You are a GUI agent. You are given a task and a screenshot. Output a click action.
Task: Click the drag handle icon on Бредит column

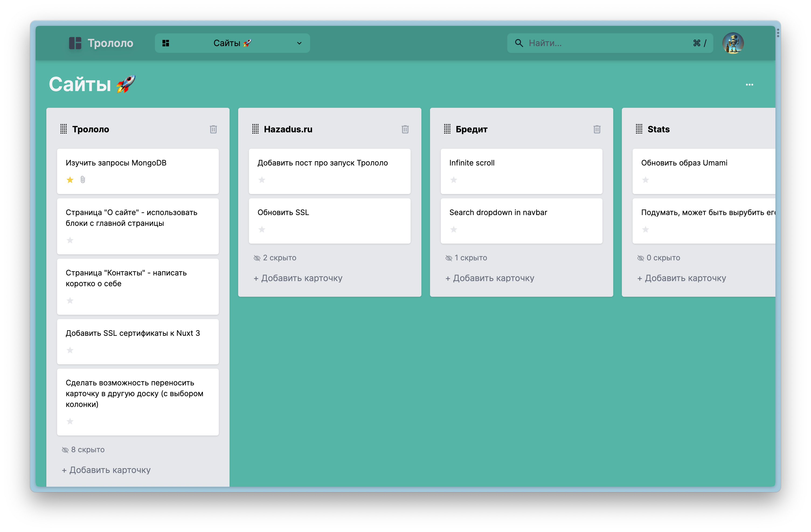447,129
